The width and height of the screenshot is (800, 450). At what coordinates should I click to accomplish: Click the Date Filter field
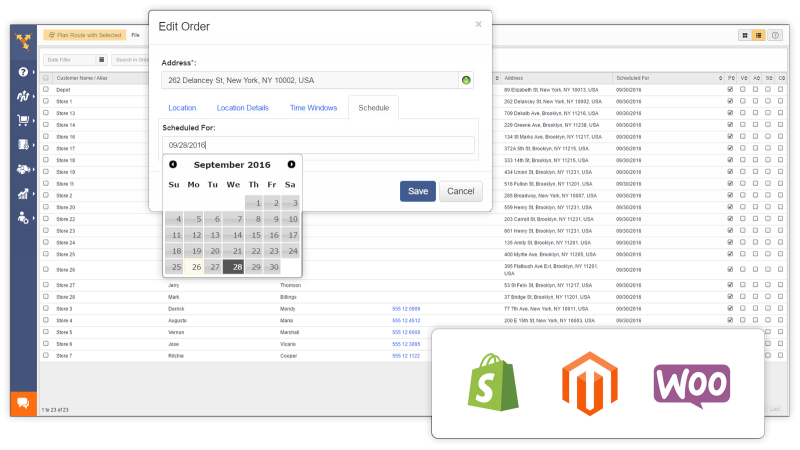[x=69, y=60]
